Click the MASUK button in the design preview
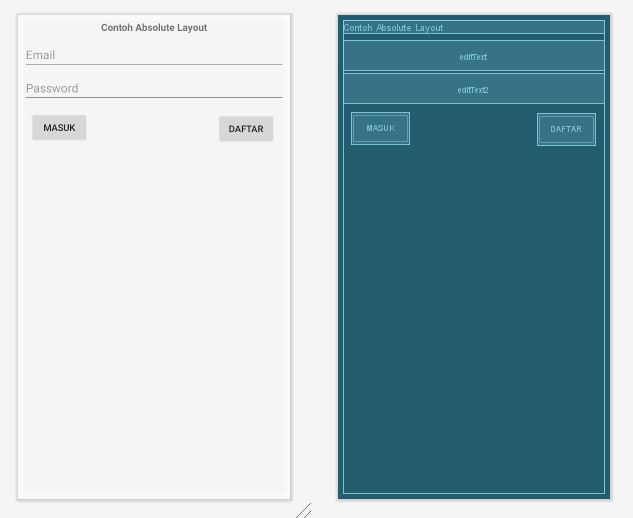The image size is (633, 518). pyautogui.click(x=59, y=128)
